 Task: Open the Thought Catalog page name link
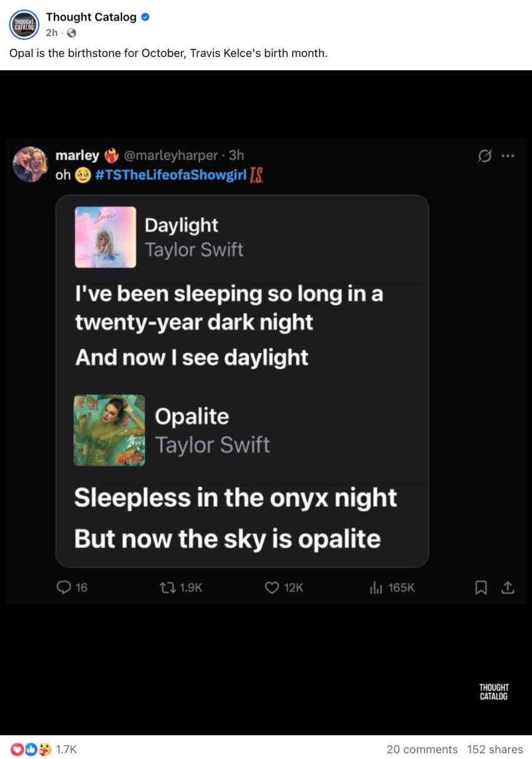91,18
